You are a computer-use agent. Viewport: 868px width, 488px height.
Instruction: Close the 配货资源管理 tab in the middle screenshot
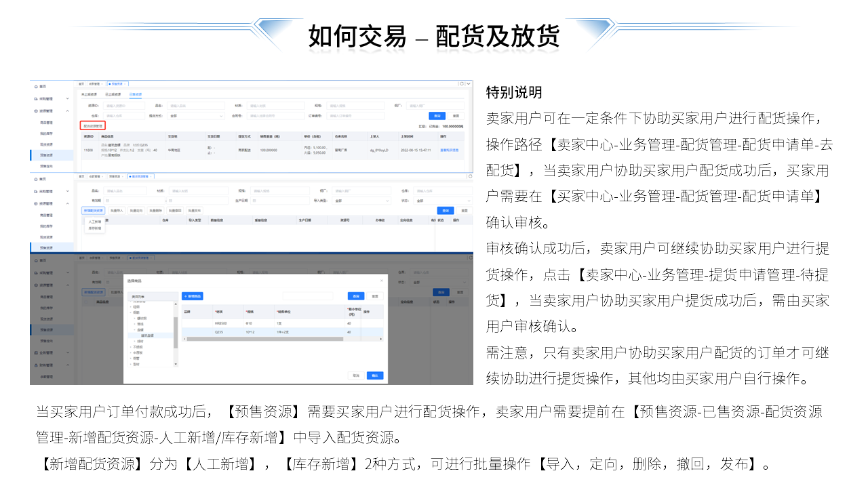[151, 176]
